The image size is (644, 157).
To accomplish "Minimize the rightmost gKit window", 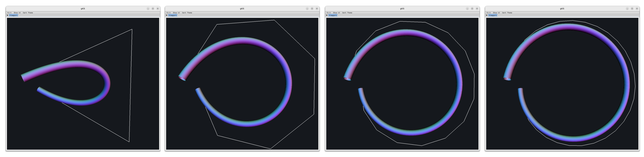I will click(627, 9).
